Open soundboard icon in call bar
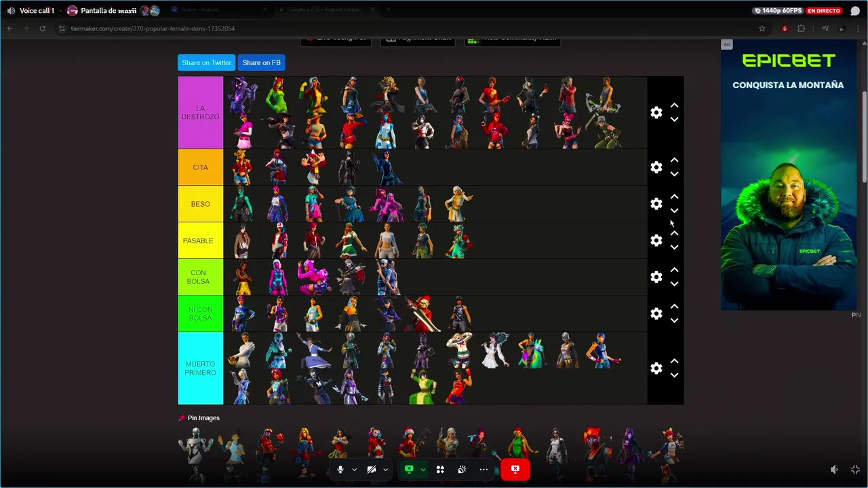This screenshot has height=488, width=868. [462, 469]
